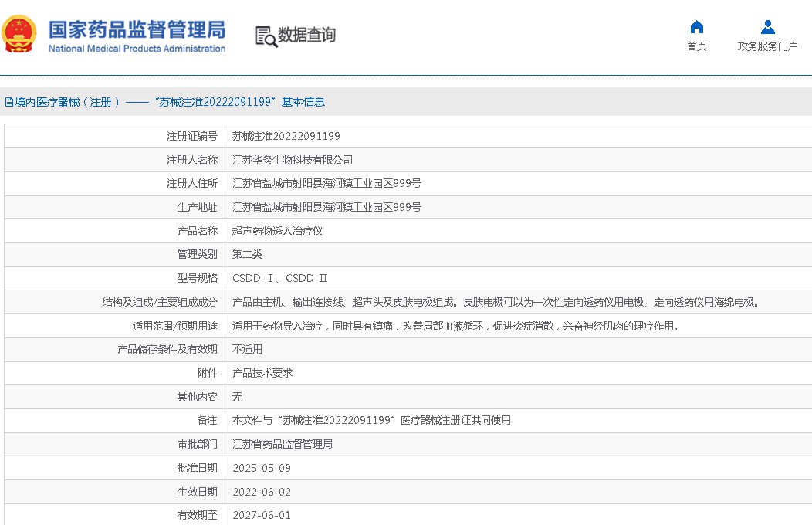Click the small icon before 境内医疗器械 heading
This screenshot has width=812, height=525.
[8, 102]
